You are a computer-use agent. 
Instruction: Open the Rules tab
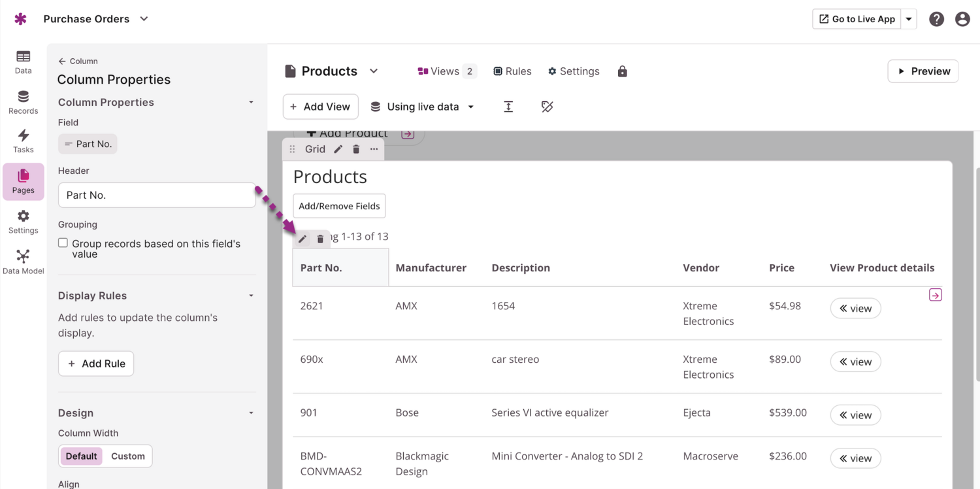pyautogui.click(x=512, y=71)
